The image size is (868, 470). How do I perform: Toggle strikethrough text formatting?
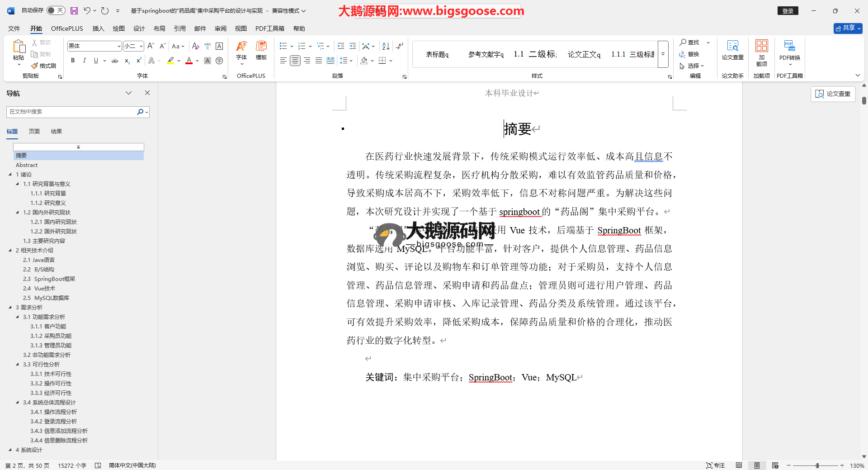115,61
